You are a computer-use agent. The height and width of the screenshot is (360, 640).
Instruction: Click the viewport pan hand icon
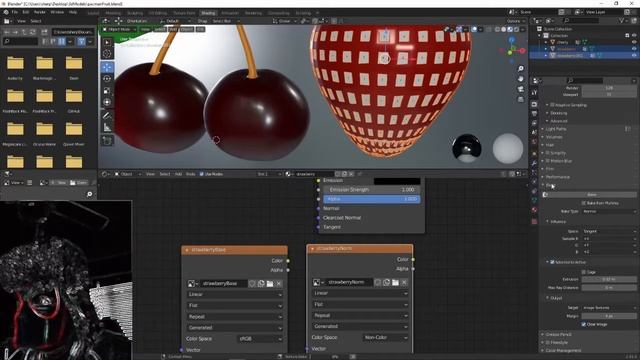[x=520, y=79]
